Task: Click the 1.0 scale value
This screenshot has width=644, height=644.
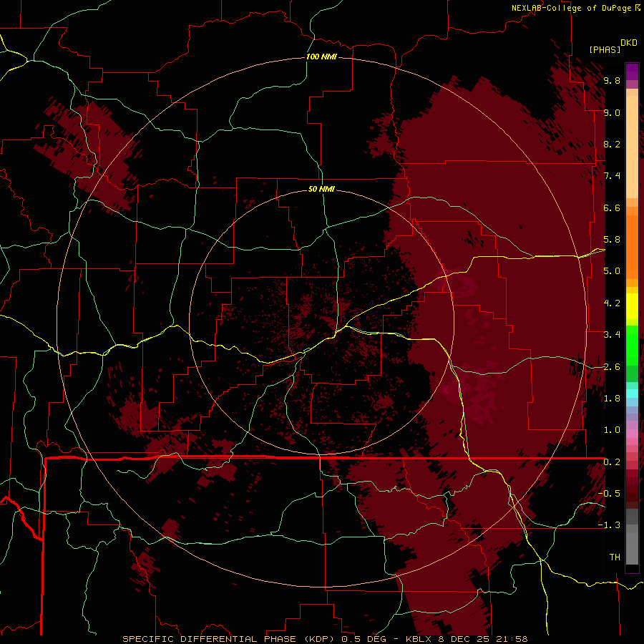Action: (x=612, y=430)
